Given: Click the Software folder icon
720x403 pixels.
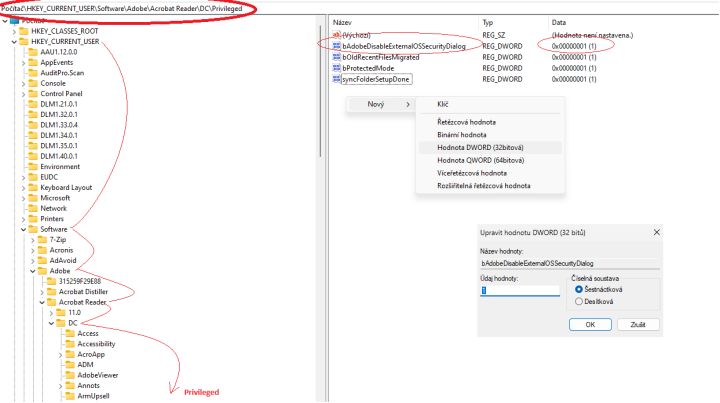Looking at the screenshot, I should (33, 229).
